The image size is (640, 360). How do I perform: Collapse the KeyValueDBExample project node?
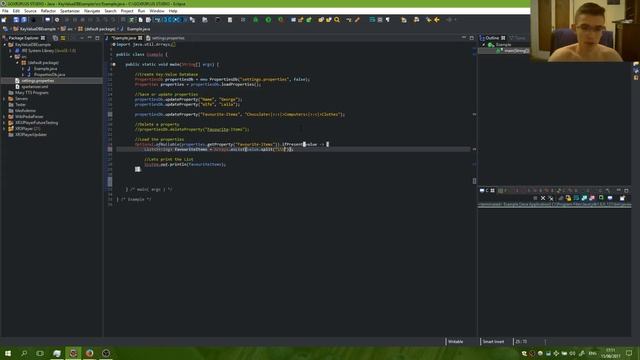[x=5, y=44]
